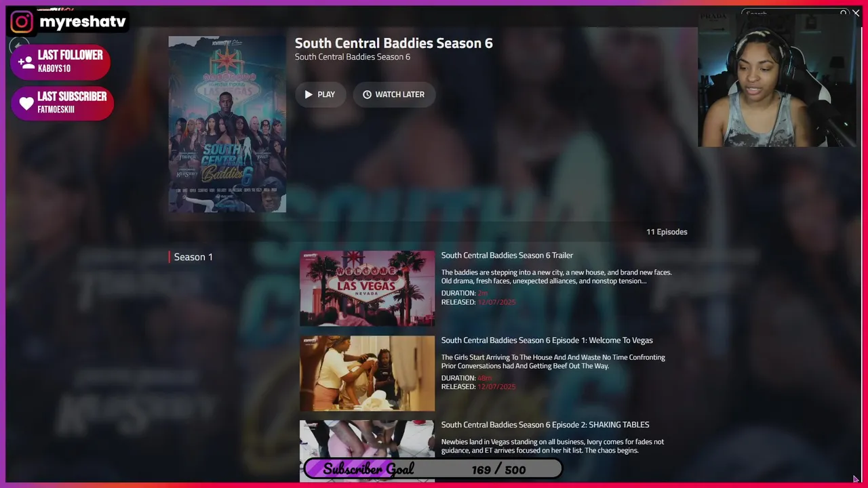Open the Las Vegas trailer thumbnail
Viewport: 868px width, 488px height.
(x=367, y=288)
